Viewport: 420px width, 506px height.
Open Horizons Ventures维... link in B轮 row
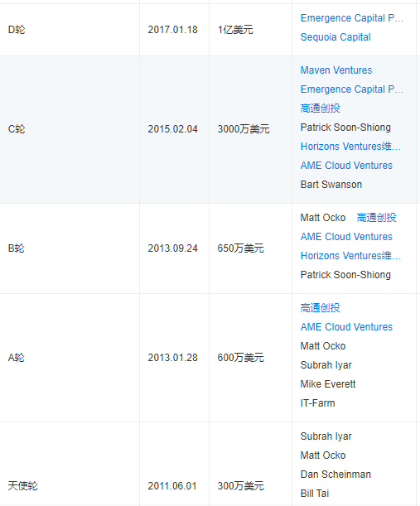pos(350,256)
